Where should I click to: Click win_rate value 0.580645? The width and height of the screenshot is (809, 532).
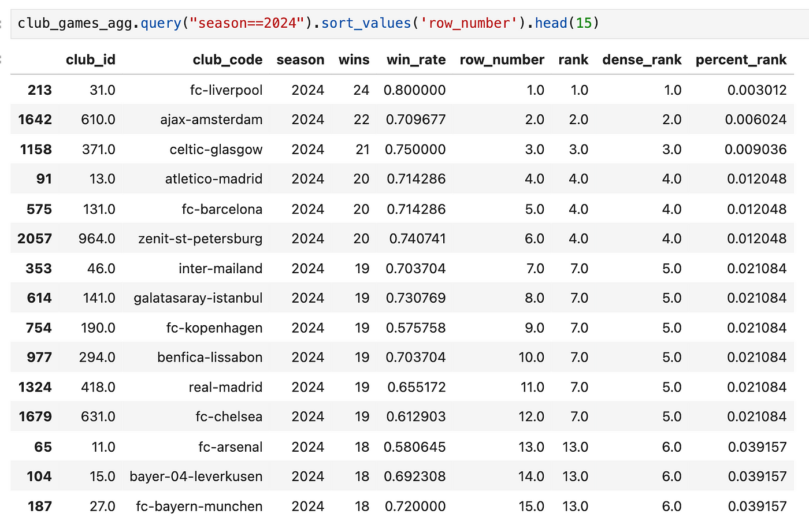pos(415,447)
